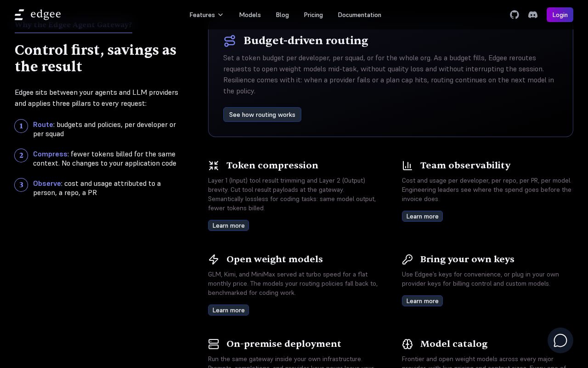
Task: Click the Team observability heading
Action: point(465,165)
